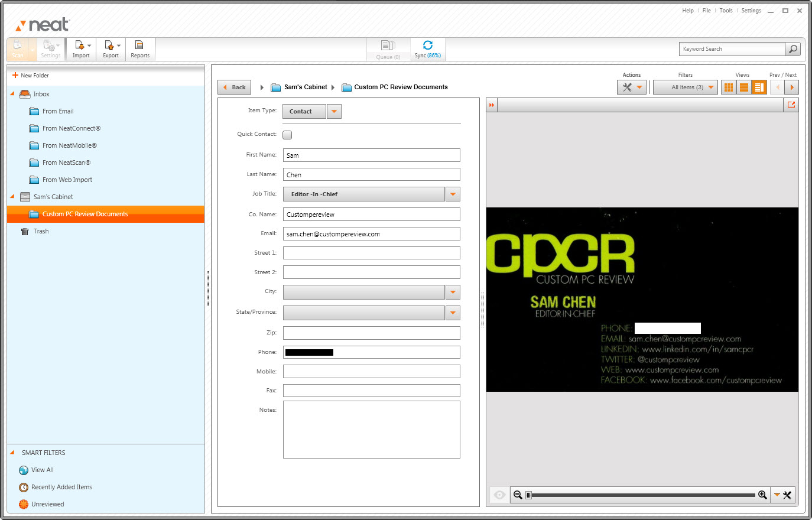The width and height of the screenshot is (812, 520).
Task: Collapse the SMART FILTERS section
Action: point(12,452)
